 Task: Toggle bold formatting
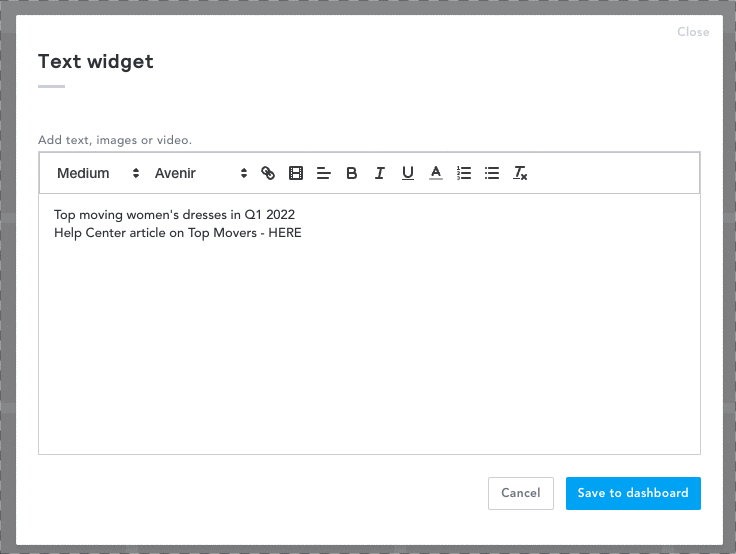click(352, 173)
